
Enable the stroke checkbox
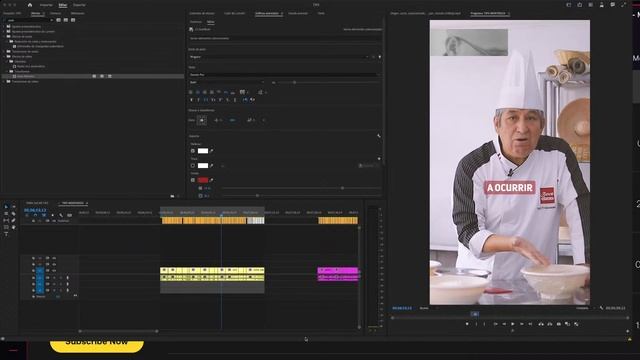193,165
